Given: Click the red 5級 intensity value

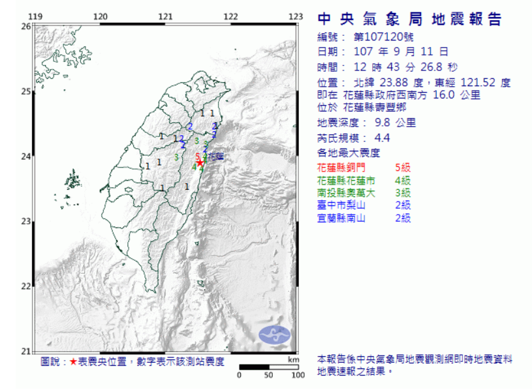Looking at the screenshot, I should tap(403, 168).
